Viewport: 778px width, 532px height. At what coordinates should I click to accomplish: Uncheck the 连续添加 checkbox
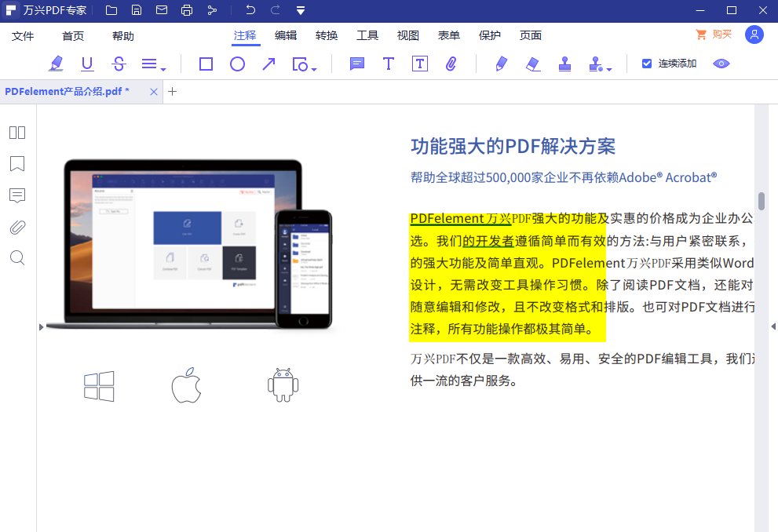coord(647,64)
